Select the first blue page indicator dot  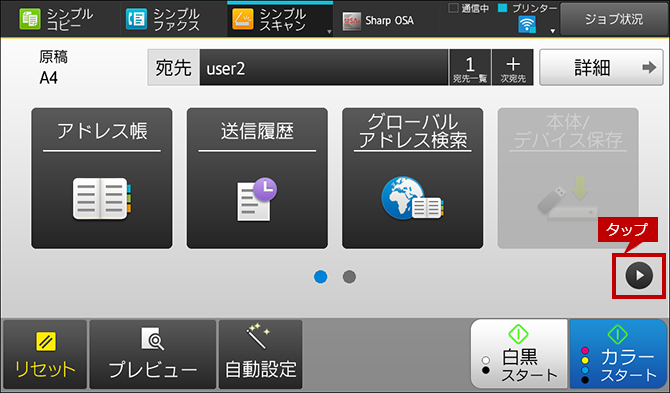coord(320,277)
